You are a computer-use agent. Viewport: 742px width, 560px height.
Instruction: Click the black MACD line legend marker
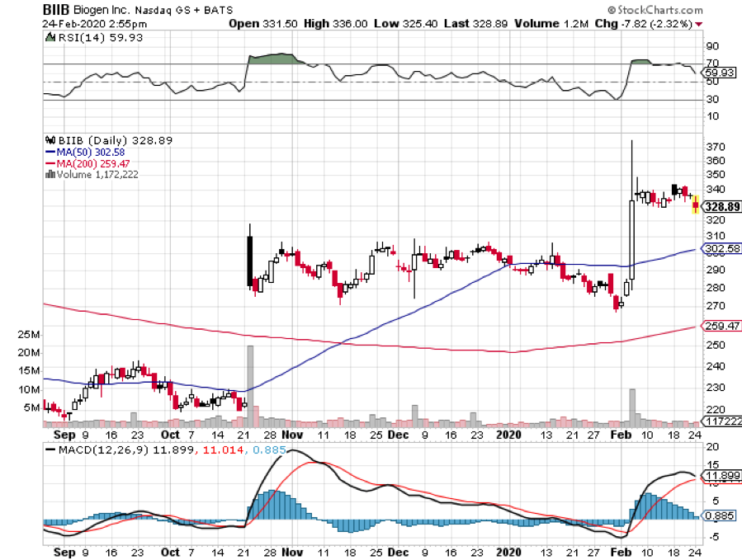point(50,449)
